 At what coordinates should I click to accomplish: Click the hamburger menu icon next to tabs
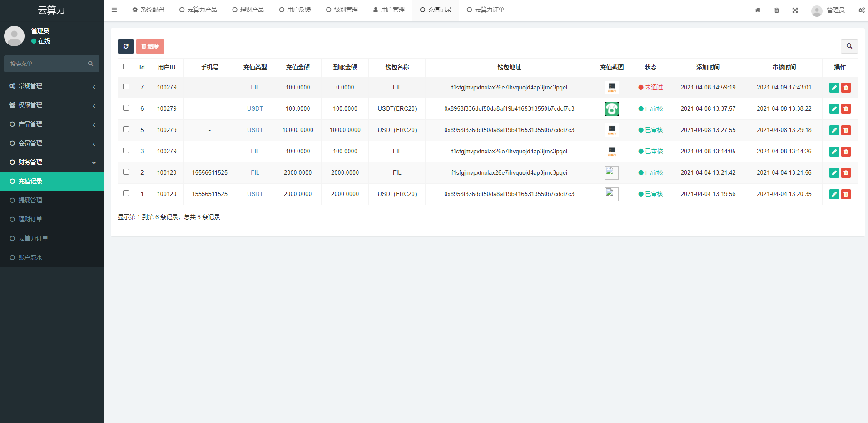(114, 10)
